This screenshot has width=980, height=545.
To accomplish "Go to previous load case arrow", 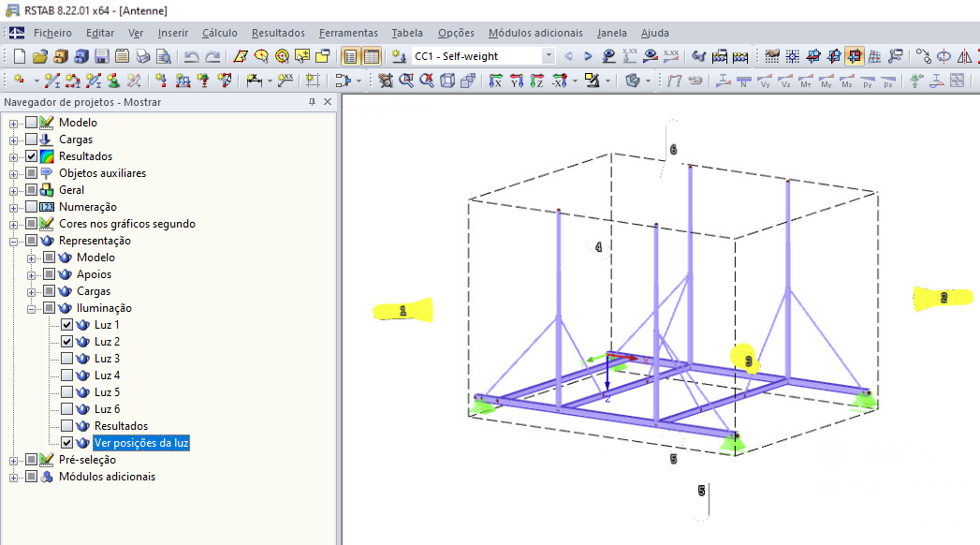I will [x=568, y=56].
